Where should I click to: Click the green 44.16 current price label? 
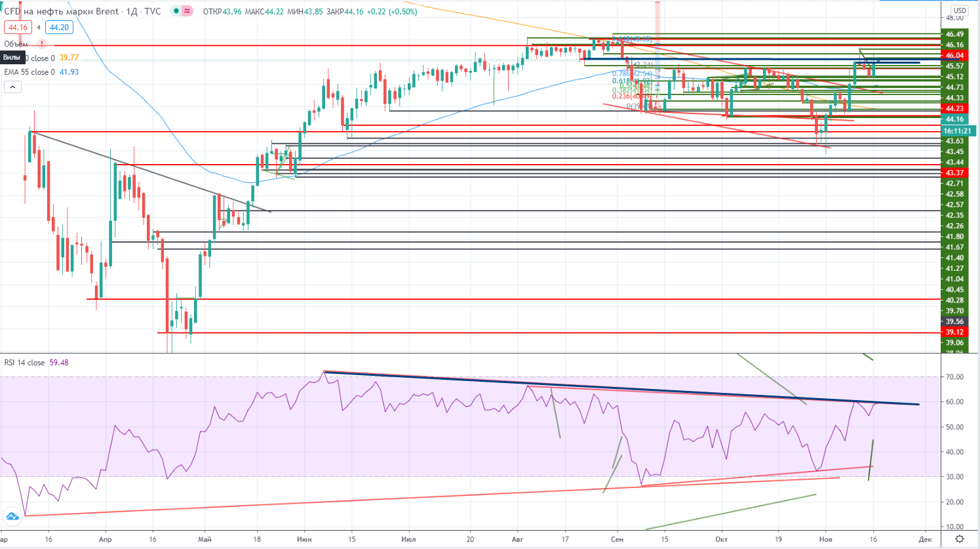coord(954,119)
